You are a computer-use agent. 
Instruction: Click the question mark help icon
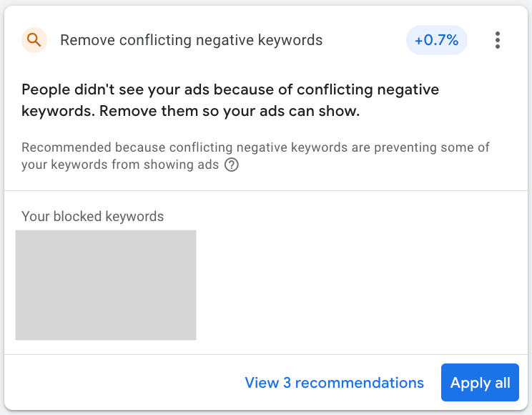[x=232, y=165]
